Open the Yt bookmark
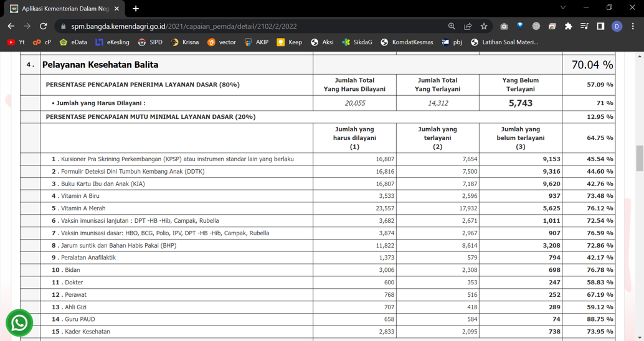The height and width of the screenshot is (341, 644). (x=16, y=42)
